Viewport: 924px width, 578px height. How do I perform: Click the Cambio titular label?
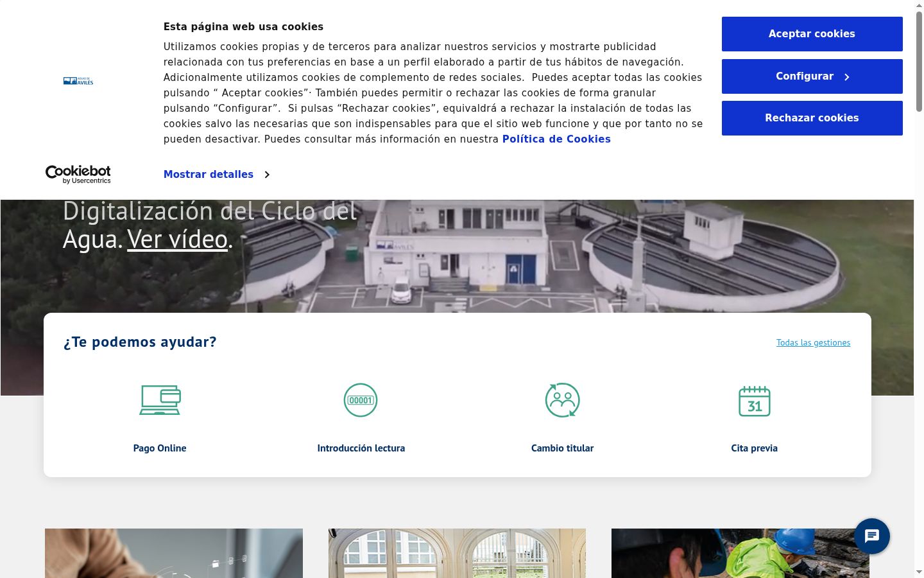click(x=563, y=448)
